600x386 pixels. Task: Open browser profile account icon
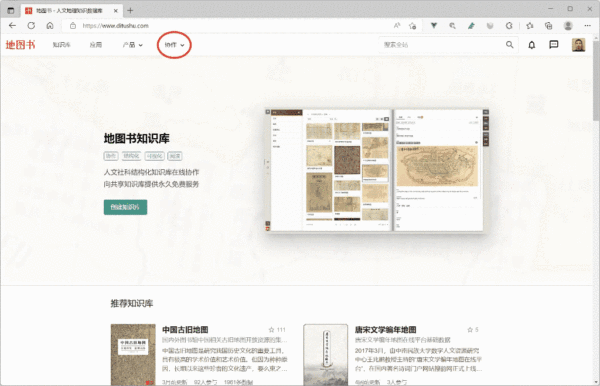point(568,26)
